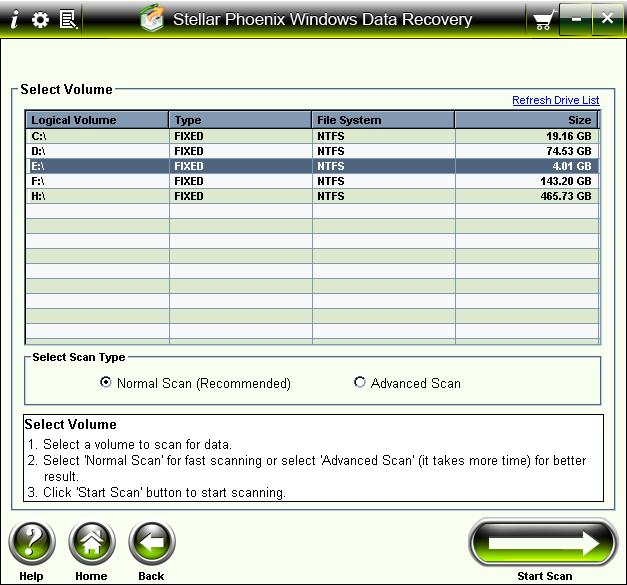
Task: Click the info 'i' icon in title bar
Action: pos(14,20)
